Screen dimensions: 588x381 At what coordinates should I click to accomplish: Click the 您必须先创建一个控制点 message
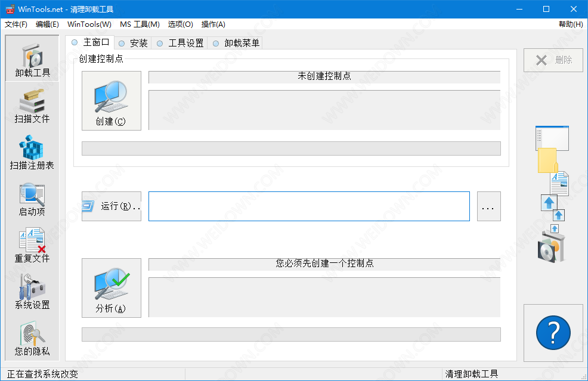(324, 264)
